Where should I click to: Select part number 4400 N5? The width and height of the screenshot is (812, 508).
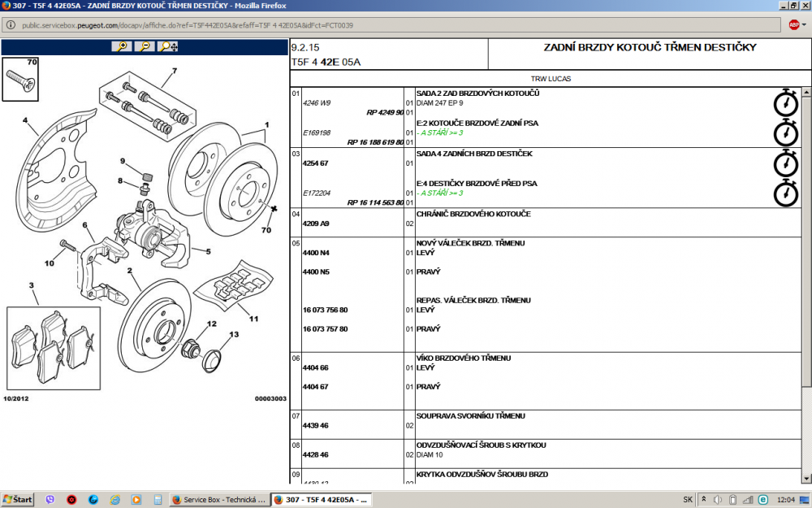coord(316,271)
